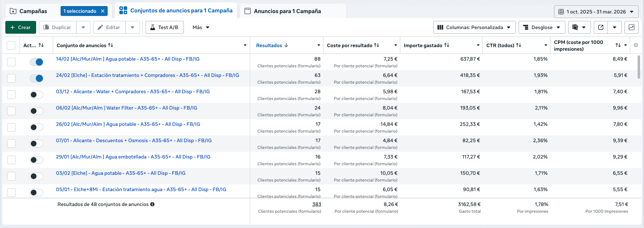This screenshot has height=228, width=644.
Task: Open the reports icon dropdown
Action: 579,27
